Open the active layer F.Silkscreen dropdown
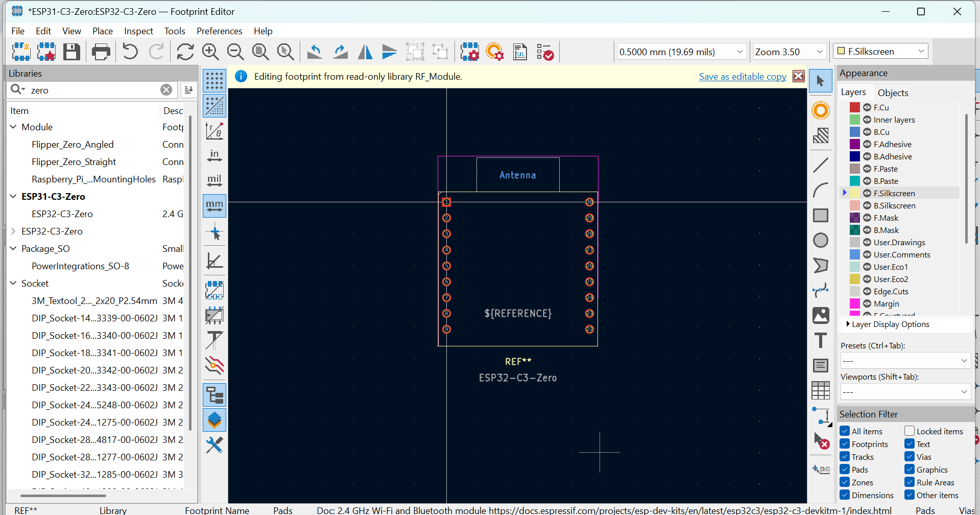980x515 pixels. [880, 51]
